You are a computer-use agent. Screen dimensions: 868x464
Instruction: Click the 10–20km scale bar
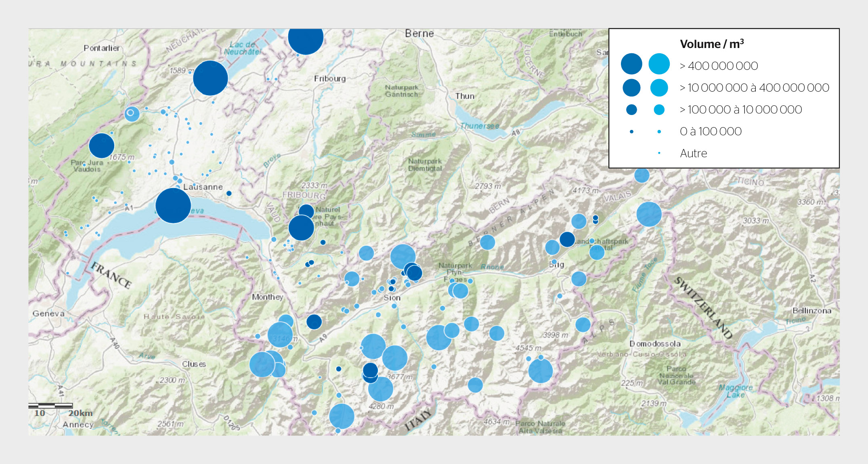pyautogui.click(x=50, y=406)
